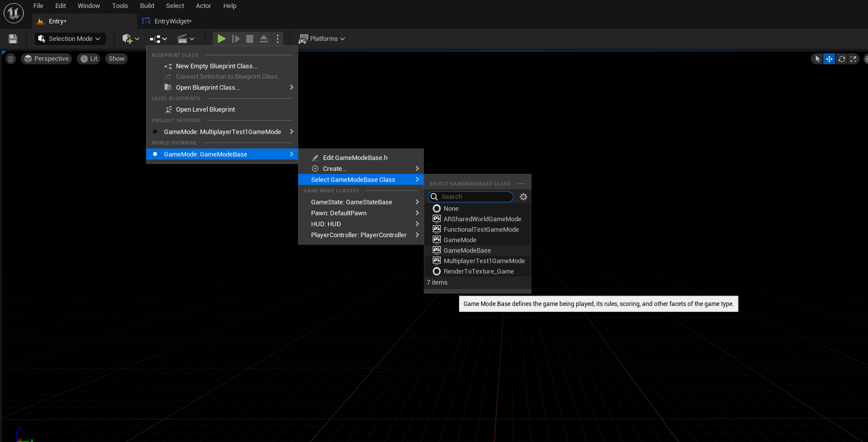
Task: Expand the Platforms dropdown
Action: click(x=322, y=39)
